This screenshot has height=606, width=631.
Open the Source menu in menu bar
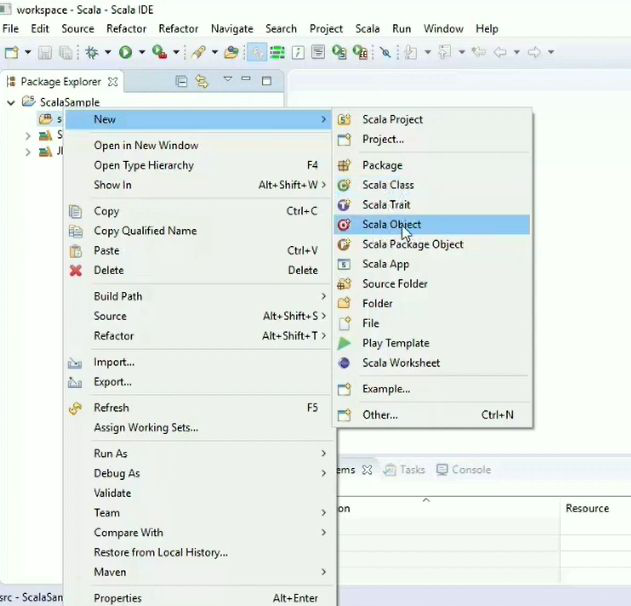pyautogui.click(x=78, y=29)
